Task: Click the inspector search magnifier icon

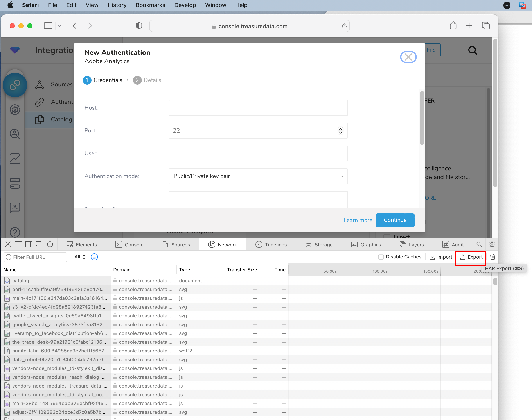Action: pyautogui.click(x=479, y=244)
